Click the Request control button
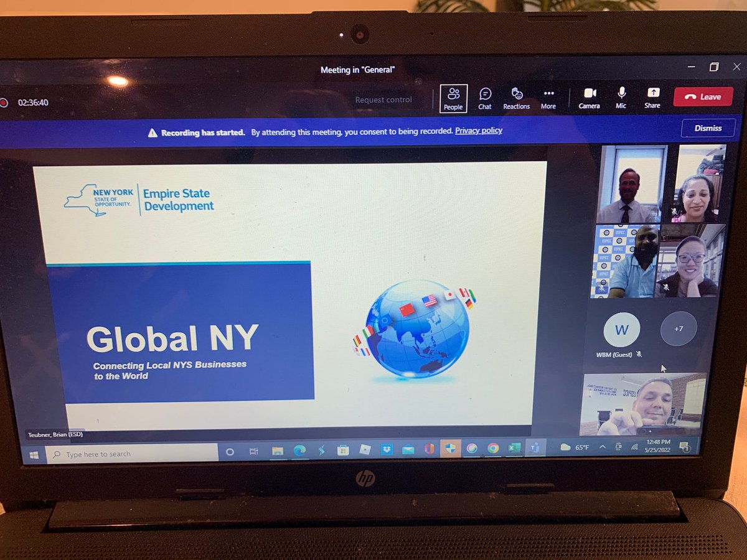The width and height of the screenshot is (747, 560). pos(383,100)
